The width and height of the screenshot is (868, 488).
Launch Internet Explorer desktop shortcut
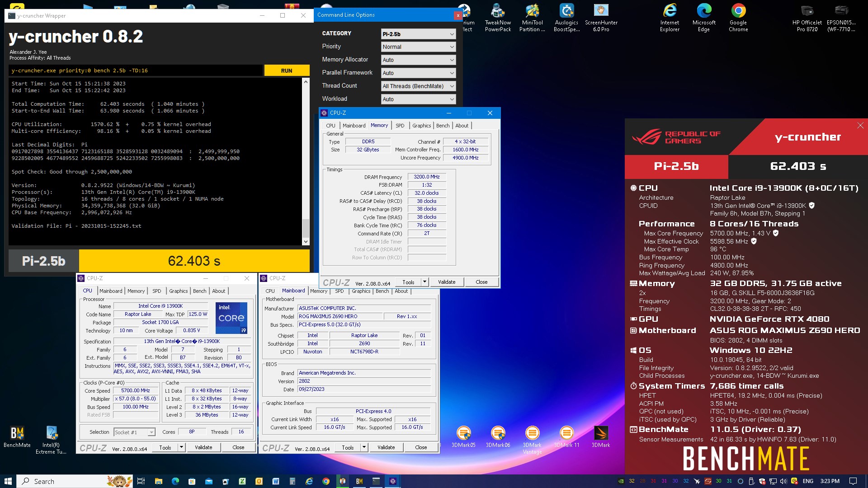[670, 18]
